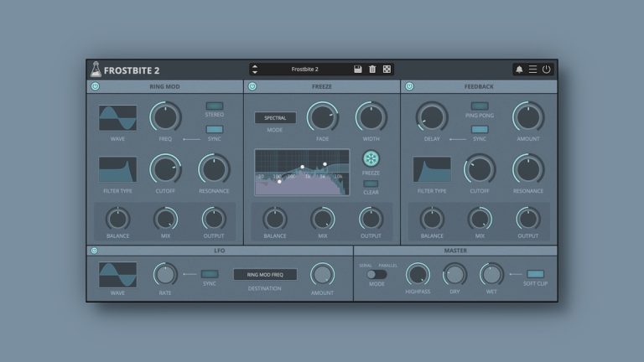Open the Ring Mod Freq destination dropdown
The height and width of the screenshot is (362, 644).
[x=265, y=275]
